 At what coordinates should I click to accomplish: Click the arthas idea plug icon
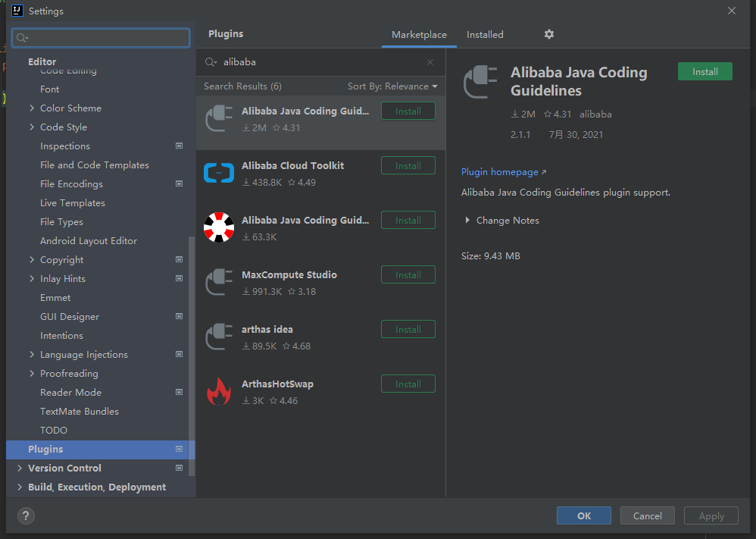(x=219, y=337)
